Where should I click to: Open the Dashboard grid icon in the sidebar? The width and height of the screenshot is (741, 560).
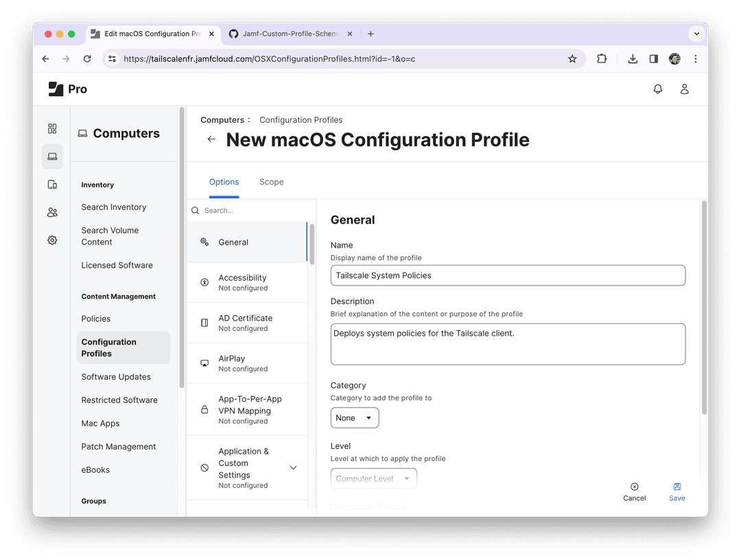pyautogui.click(x=52, y=128)
